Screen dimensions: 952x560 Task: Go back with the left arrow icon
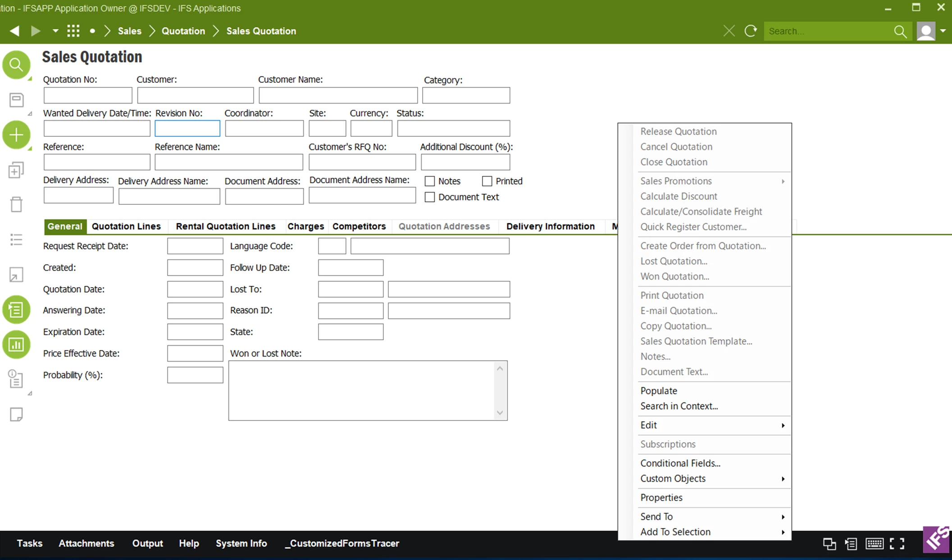point(14,31)
